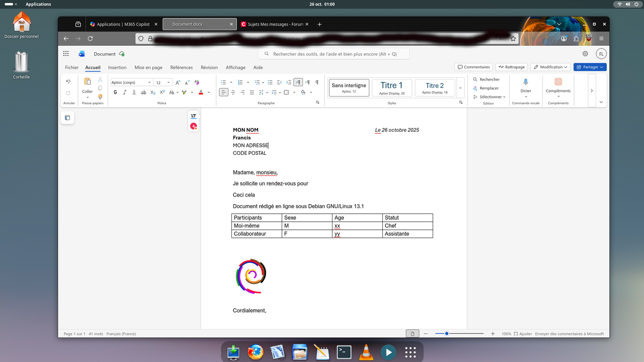Click the Coller paste clipboard icon
The height and width of the screenshot is (362, 644).
(88, 82)
